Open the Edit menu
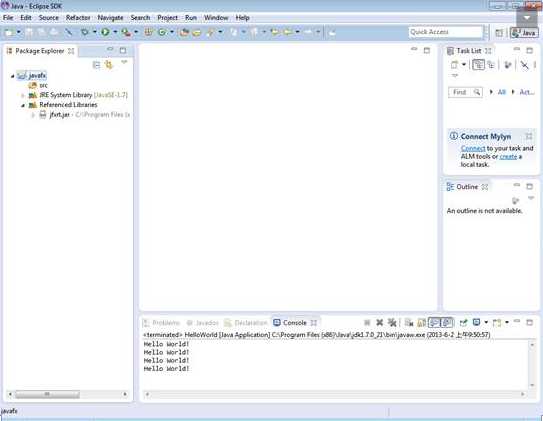543x421 pixels. (26, 18)
